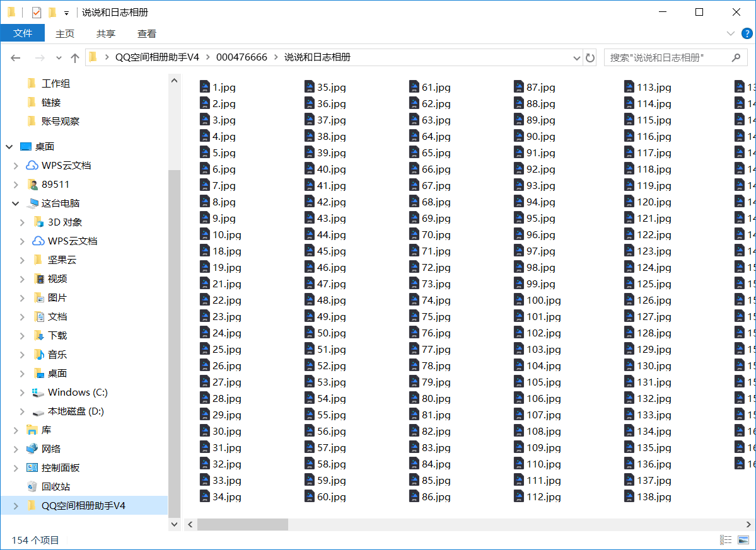Image resolution: width=756 pixels, height=550 pixels.
Task: Switch to details view layout icon
Action: pos(726,540)
